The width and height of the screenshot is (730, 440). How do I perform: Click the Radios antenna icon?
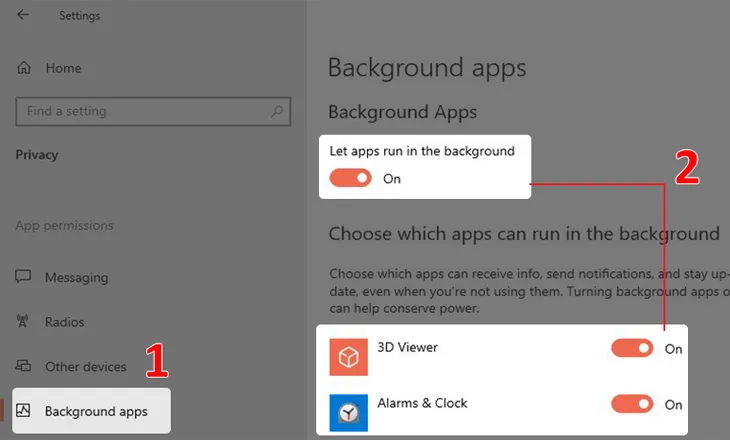click(x=25, y=322)
